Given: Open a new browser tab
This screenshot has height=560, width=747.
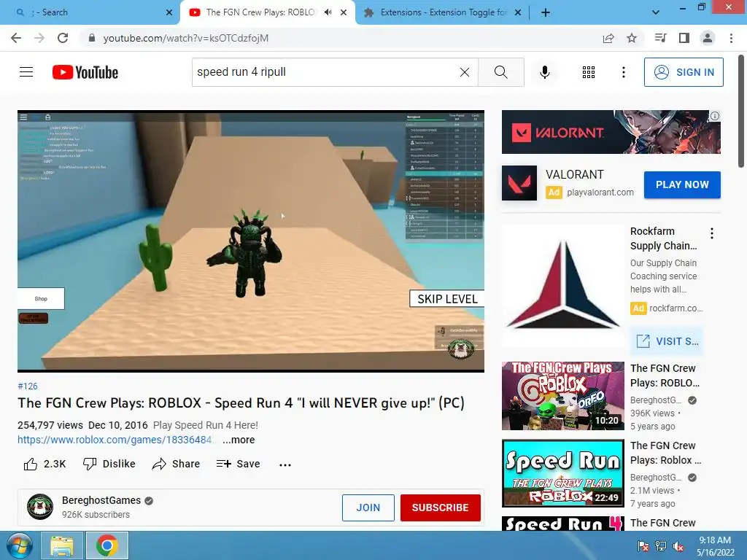Looking at the screenshot, I should pyautogui.click(x=546, y=13).
